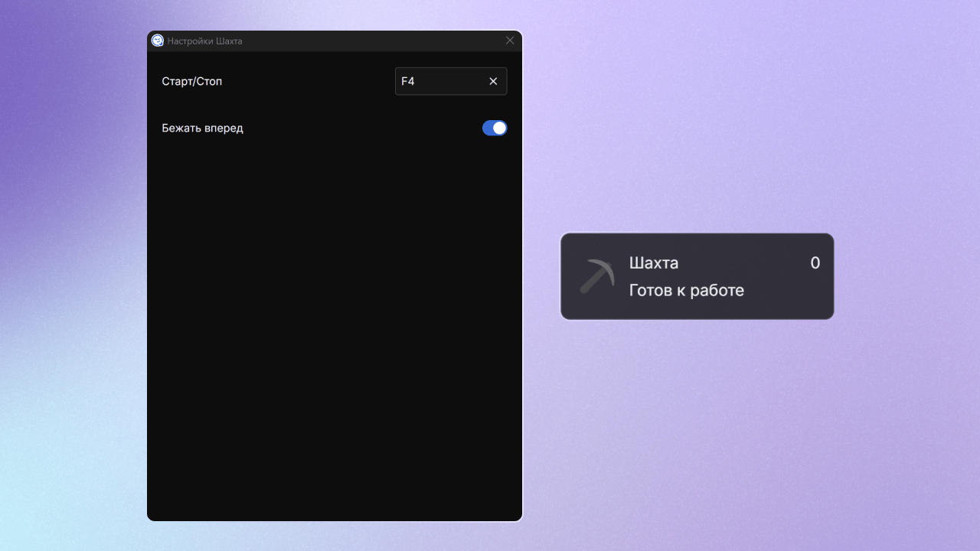Click the empty gap between Старт/Стоп label and hotkey field

(306, 81)
